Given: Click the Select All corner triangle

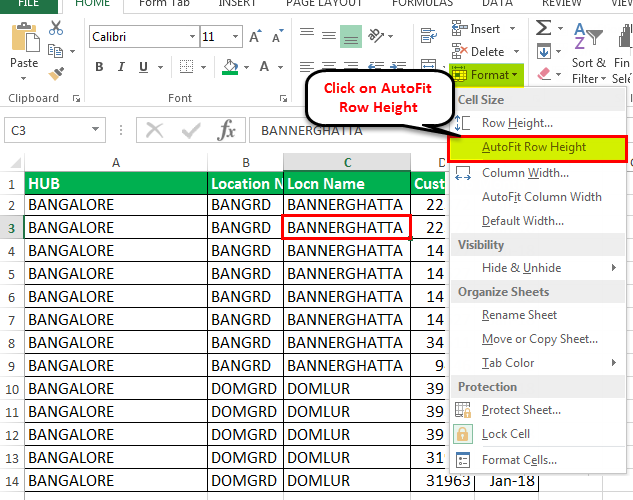Looking at the screenshot, I should (15, 163).
